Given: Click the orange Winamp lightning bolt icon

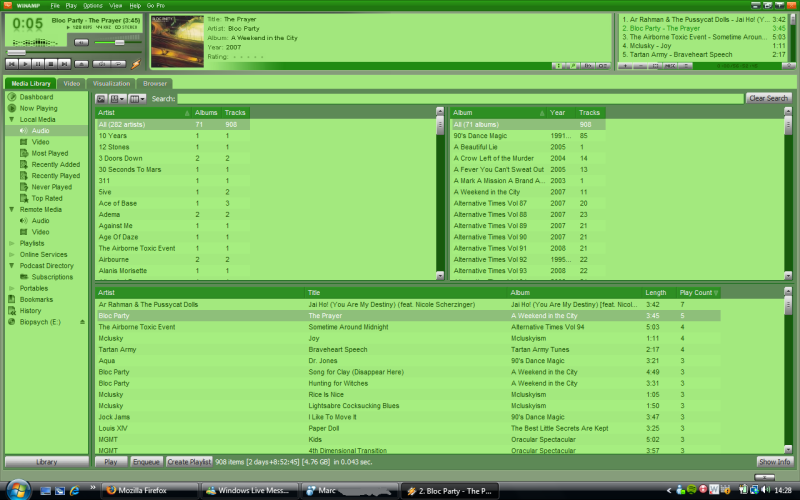Looking at the screenshot, I should 136,64.
